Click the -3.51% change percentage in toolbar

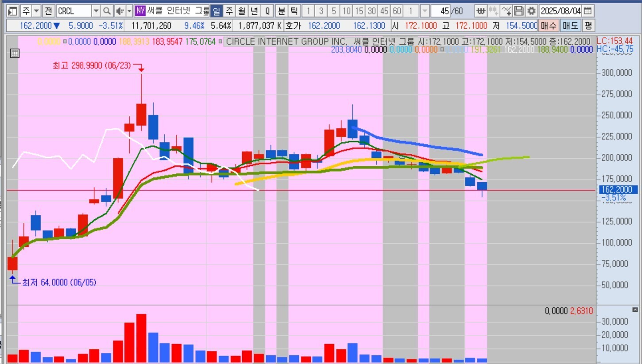[111, 26]
